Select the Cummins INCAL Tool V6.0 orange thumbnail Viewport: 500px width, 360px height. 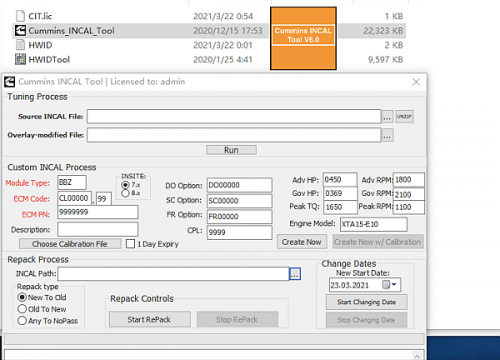(x=303, y=39)
